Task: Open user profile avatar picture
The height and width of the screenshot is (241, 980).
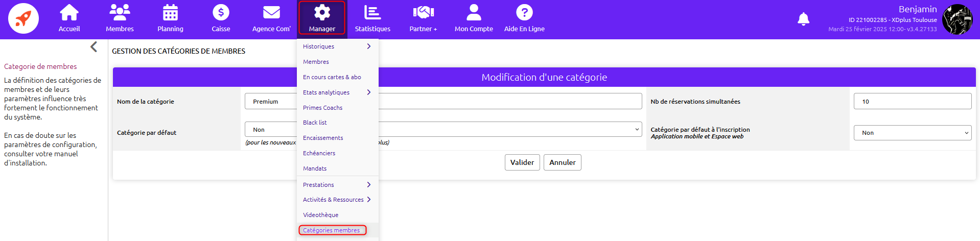Action: pos(957,19)
